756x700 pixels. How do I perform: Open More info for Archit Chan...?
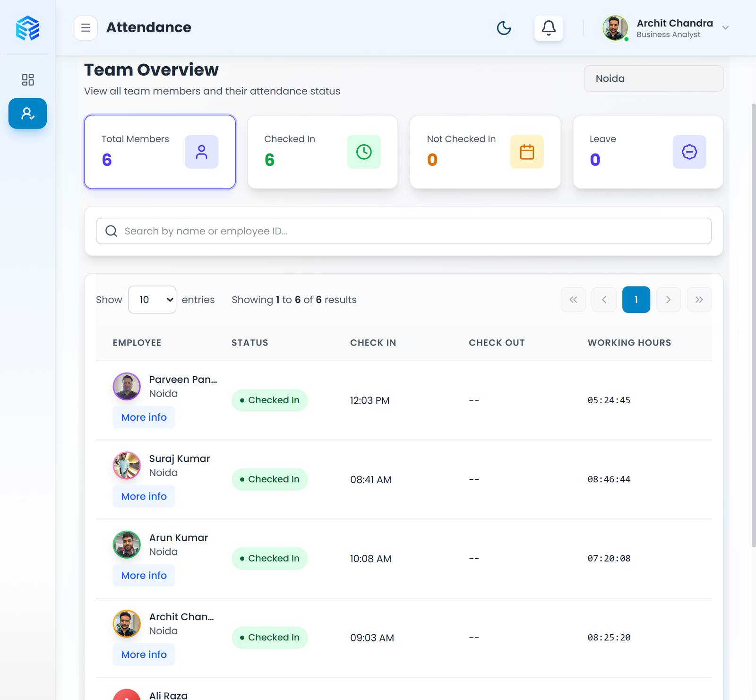pos(144,655)
